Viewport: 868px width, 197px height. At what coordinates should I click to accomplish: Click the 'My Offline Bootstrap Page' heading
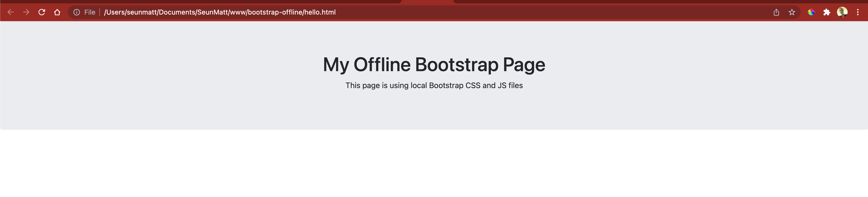[x=434, y=64]
